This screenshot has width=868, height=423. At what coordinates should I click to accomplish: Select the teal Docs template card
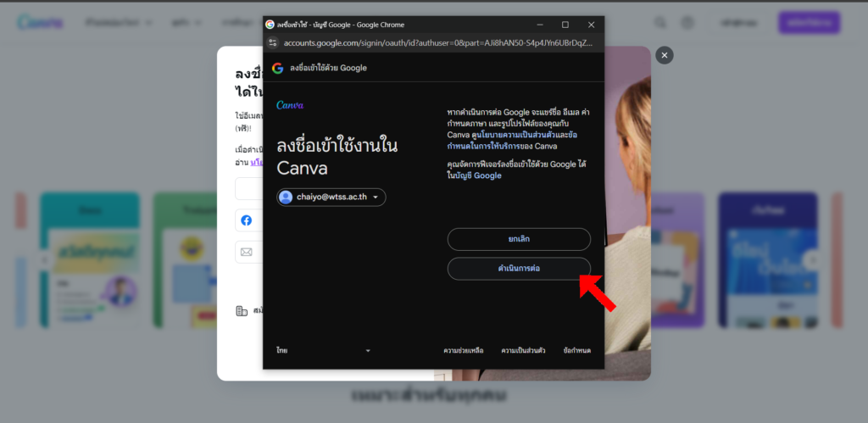pos(90,259)
